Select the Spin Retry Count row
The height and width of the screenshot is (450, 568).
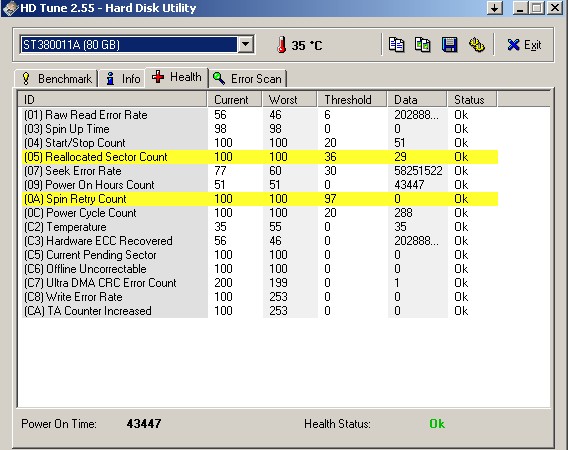tap(260, 199)
